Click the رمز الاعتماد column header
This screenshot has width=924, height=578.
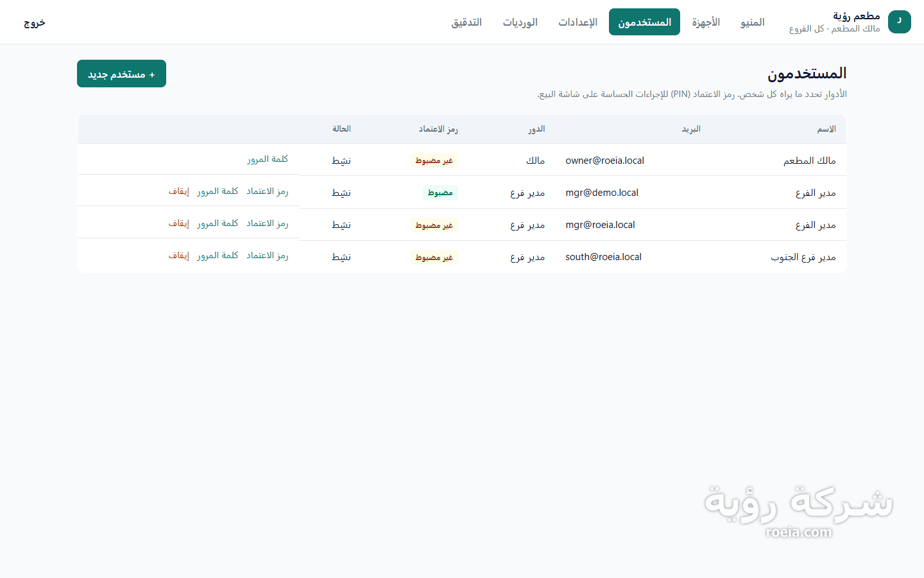[x=438, y=129]
